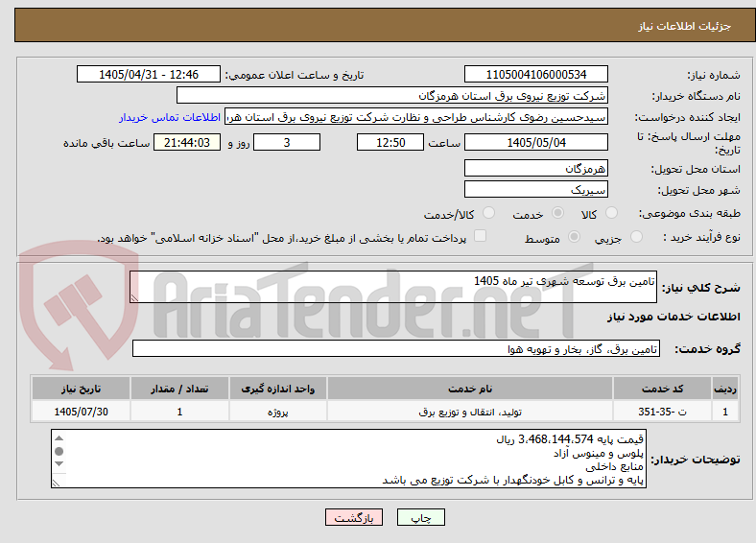Screen dimensions: 756x543
Task: Click the چاپ print button
Action: coord(421,517)
